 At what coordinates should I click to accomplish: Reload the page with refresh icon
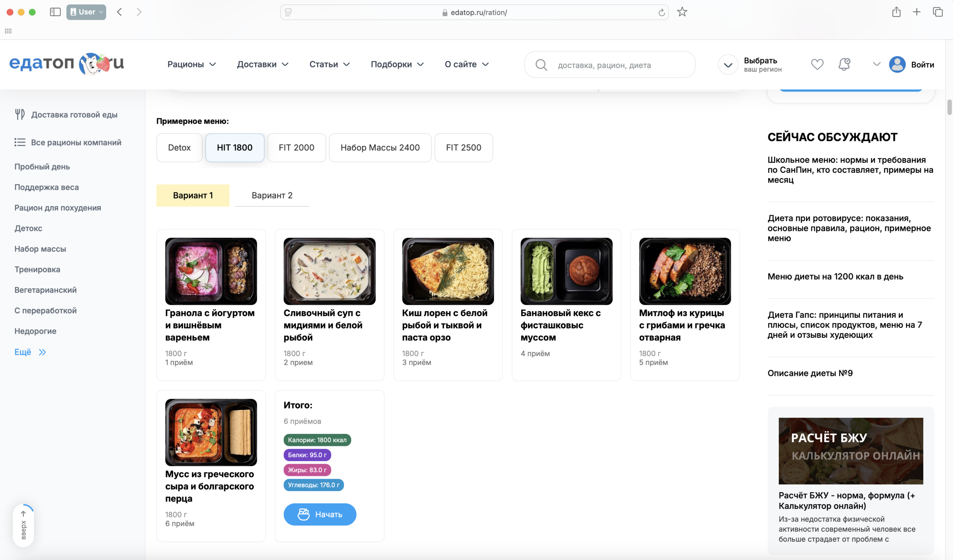pos(662,13)
